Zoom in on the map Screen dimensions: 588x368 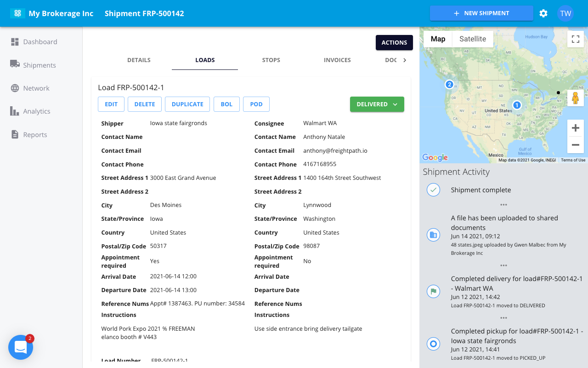tap(575, 128)
